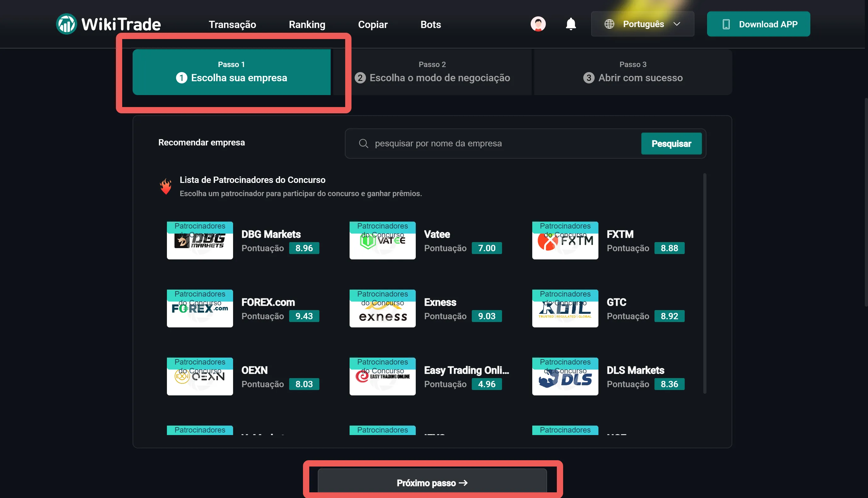868x498 pixels.
Task: Open the Copiar menu
Action: (x=373, y=25)
